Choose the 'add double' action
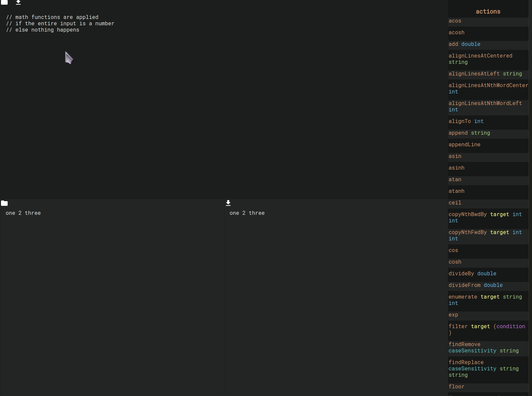The height and width of the screenshot is (396, 532). point(464,44)
